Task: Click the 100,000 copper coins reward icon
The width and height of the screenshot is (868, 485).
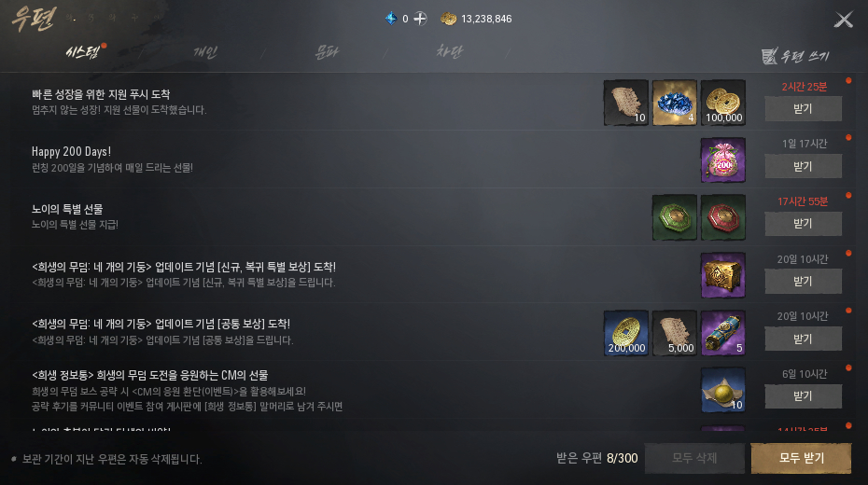Action: point(723,103)
